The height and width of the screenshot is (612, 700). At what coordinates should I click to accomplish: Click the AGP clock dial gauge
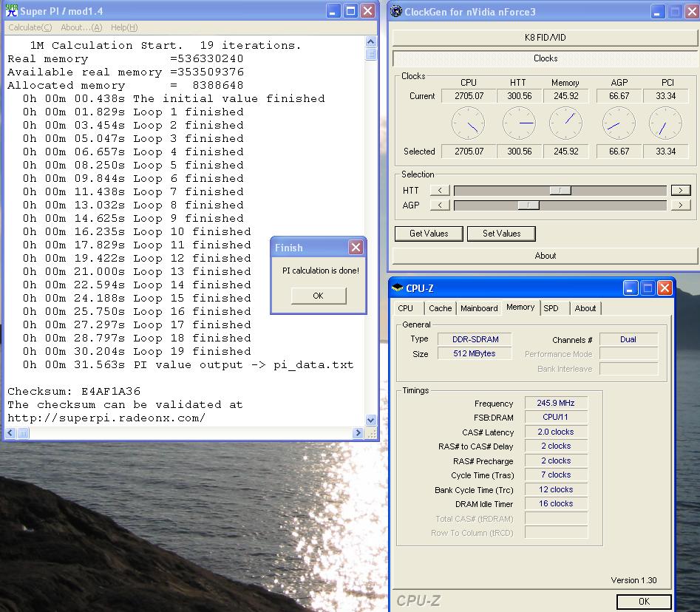(619, 123)
